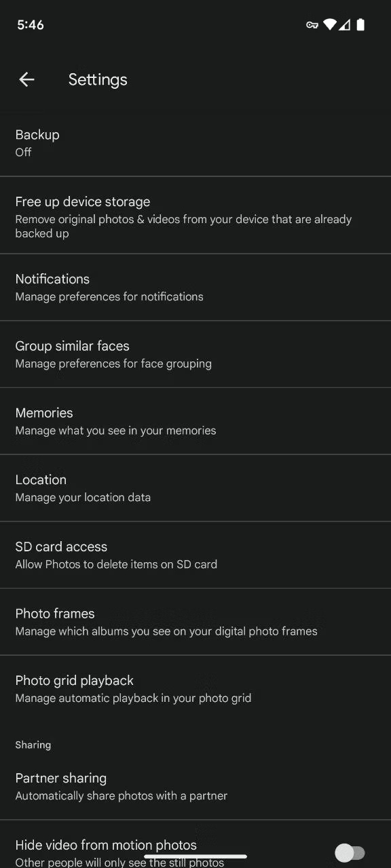The image size is (391, 868).
Task: Open Backup settings
Action: tap(195, 142)
